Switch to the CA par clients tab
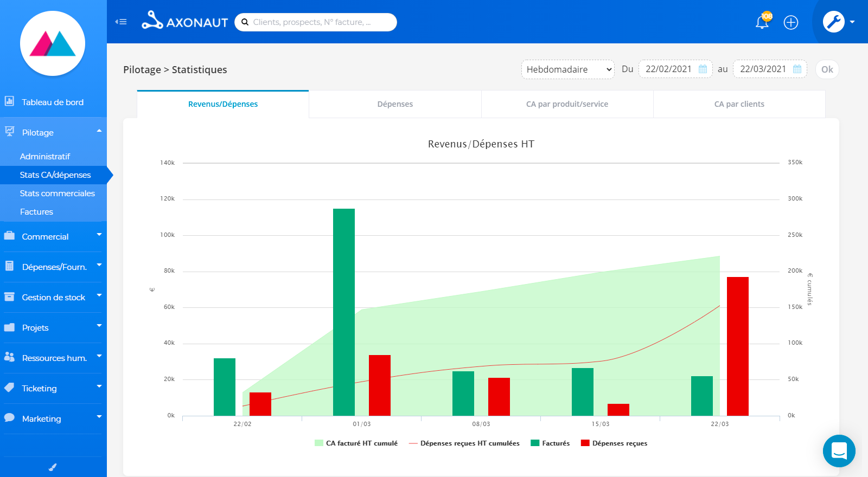The image size is (868, 477). [x=739, y=104]
